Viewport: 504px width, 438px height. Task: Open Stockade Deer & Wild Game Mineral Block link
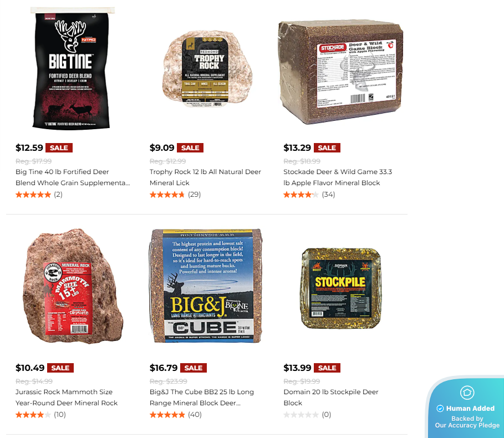(338, 177)
